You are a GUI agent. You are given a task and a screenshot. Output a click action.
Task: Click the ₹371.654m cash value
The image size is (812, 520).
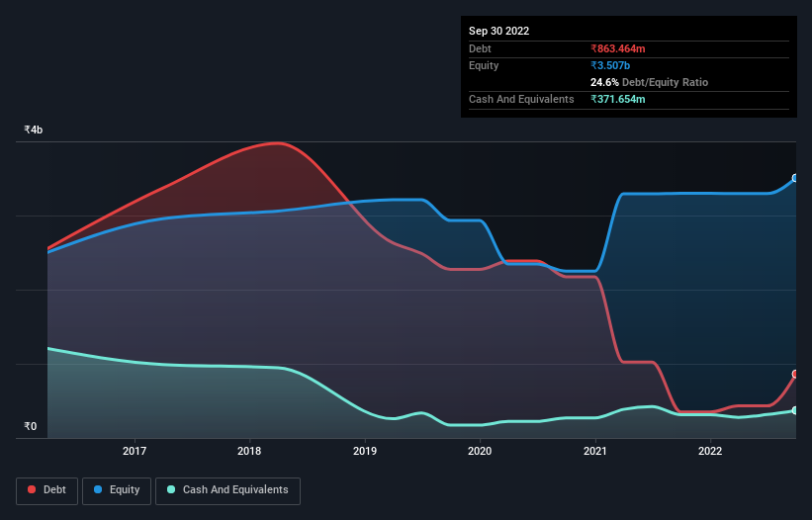point(618,99)
